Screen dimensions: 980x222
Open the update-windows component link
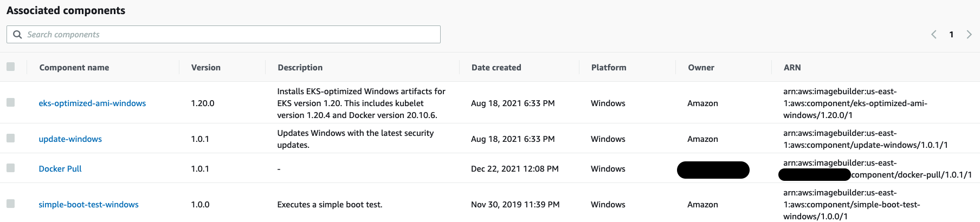tap(70, 139)
